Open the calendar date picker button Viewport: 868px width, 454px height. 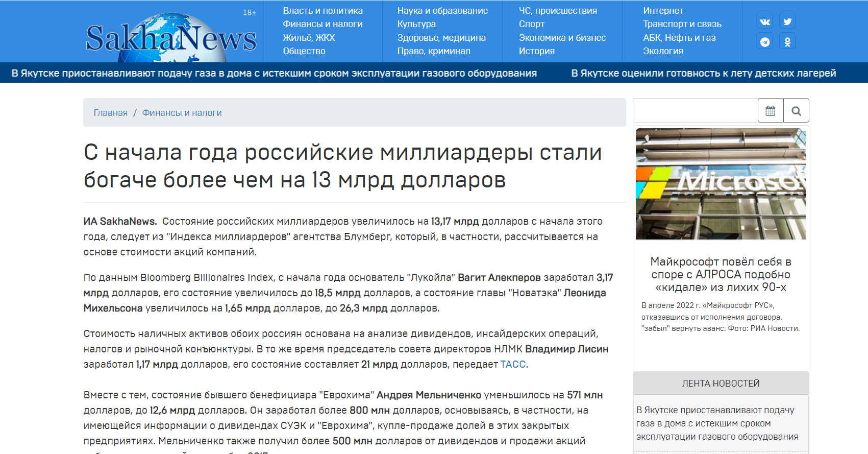tap(771, 110)
